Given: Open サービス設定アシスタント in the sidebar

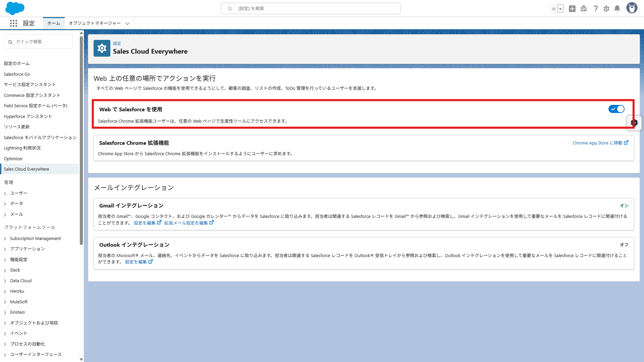Looking at the screenshot, I should tap(30, 84).
